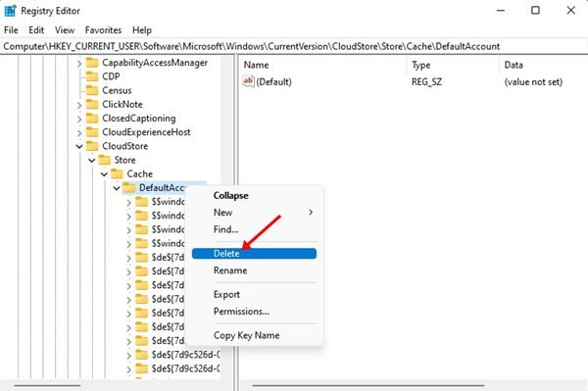Collapse the Store key with its chevron
Viewport: 588px width, 391px height.
point(91,161)
